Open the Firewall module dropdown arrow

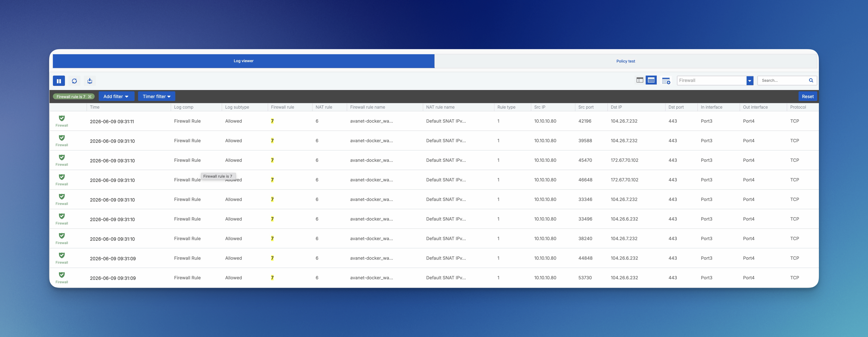point(750,81)
